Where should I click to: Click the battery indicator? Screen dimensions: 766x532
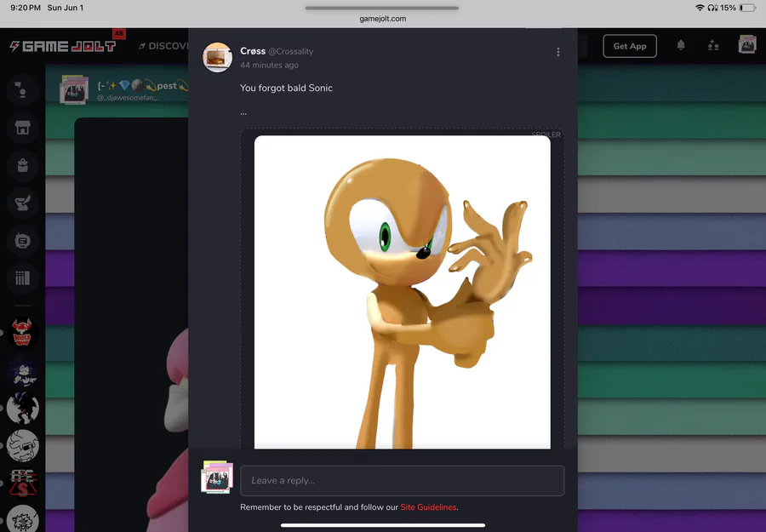[x=747, y=8]
